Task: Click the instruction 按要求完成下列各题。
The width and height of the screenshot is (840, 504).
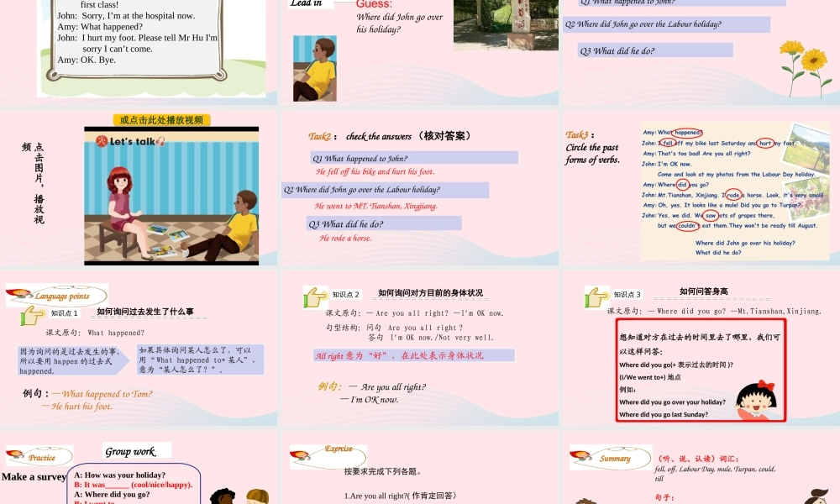Action: pyautogui.click(x=383, y=471)
